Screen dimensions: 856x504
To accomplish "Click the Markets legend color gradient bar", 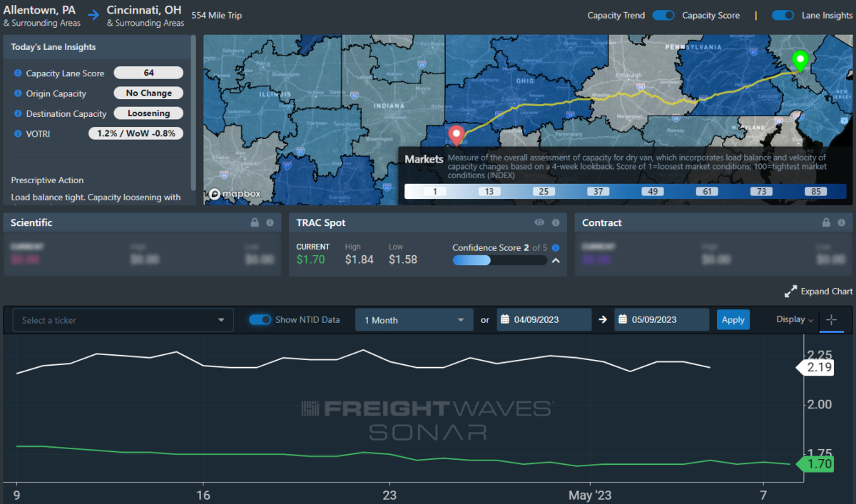I will tap(625, 192).
